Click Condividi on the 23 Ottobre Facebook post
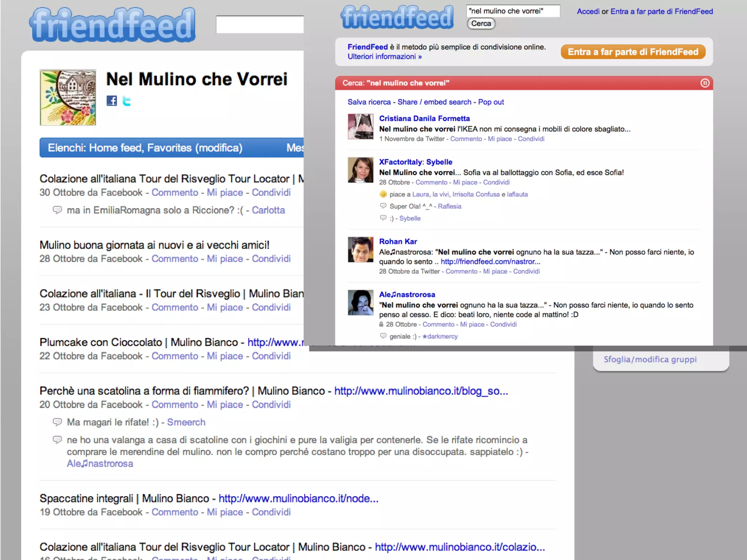 click(271, 307)
